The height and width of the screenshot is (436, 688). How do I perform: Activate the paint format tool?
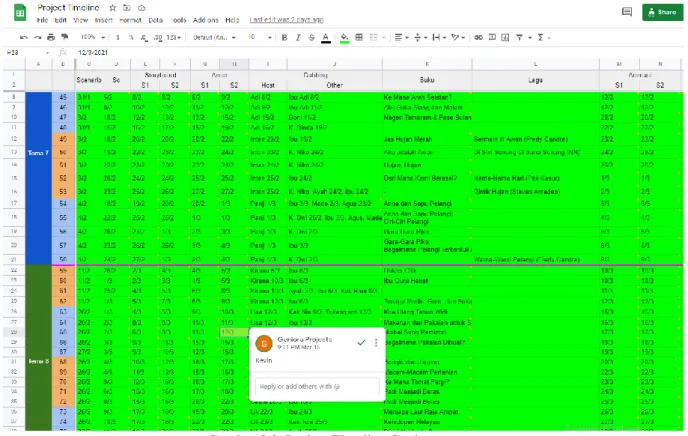pos(64,38)
